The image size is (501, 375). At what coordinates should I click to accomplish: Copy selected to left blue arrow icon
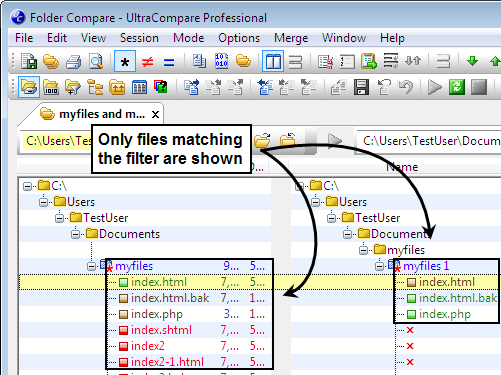click(265, 87)
